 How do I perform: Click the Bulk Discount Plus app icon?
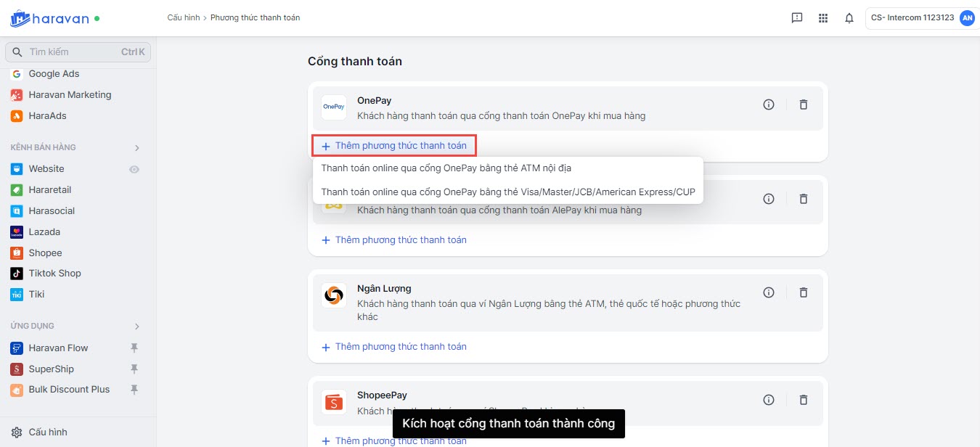click(17, 390)
